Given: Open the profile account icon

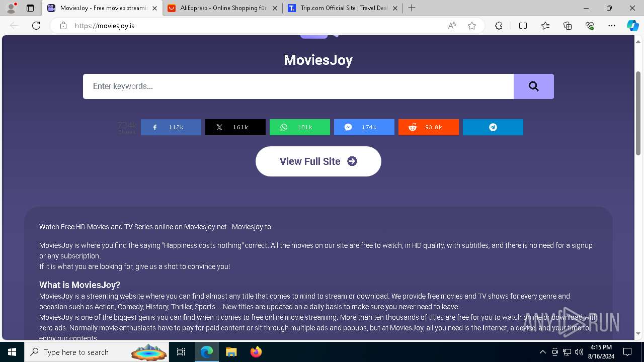Looking at the screenshot, I should 11,8.
